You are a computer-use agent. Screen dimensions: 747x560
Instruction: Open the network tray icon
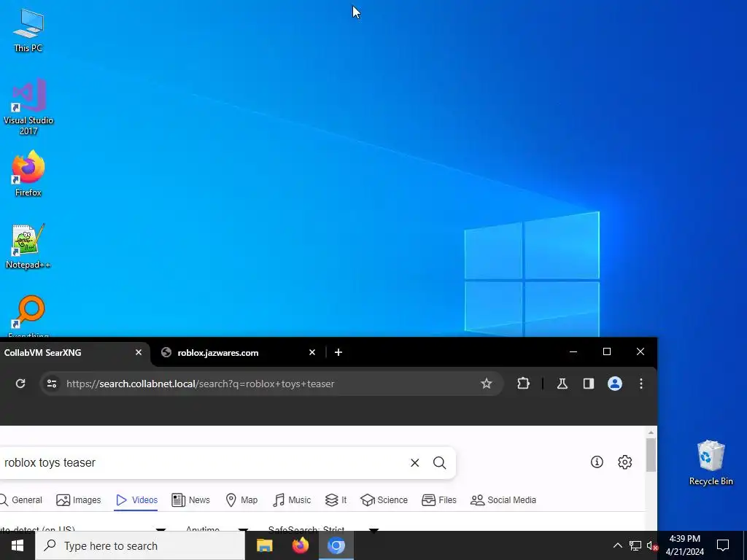click(635, 545)
